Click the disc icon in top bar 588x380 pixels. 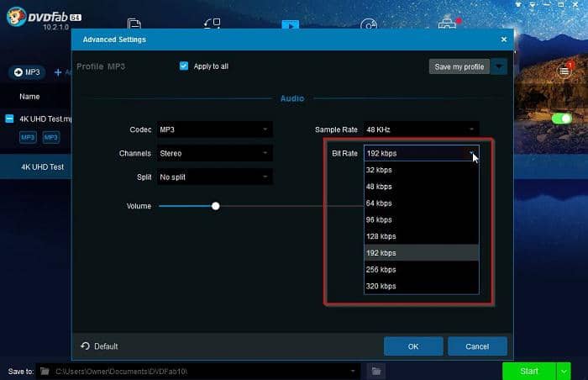tap(368, 24)
